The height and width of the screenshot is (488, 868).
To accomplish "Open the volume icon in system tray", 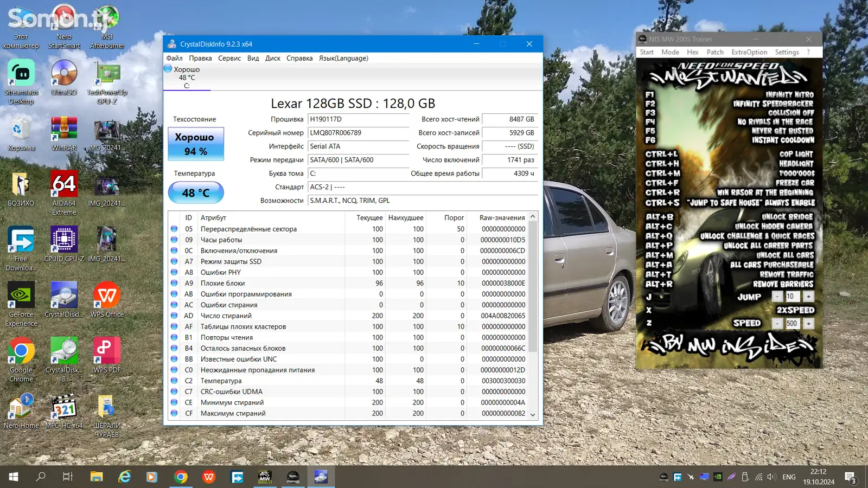I will click(771, 477).
